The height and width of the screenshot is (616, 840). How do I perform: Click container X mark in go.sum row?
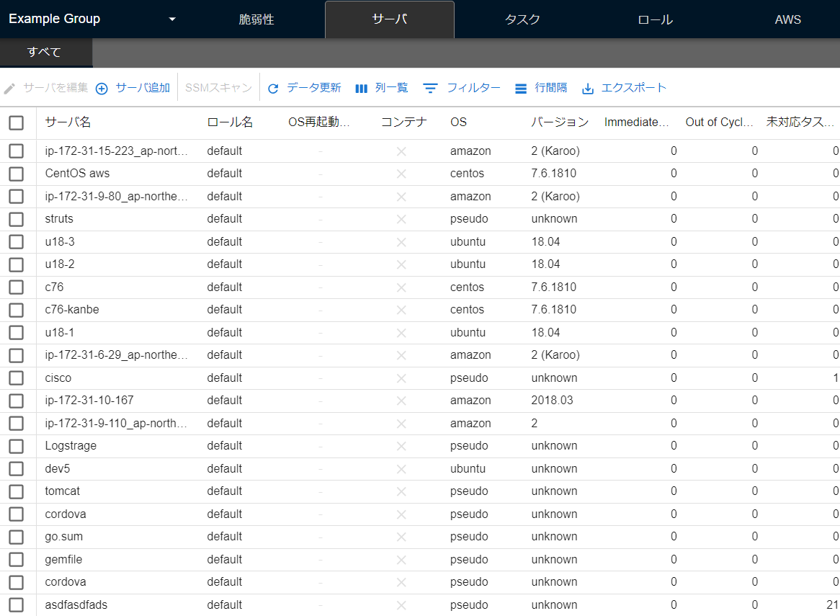pos(401,537)
